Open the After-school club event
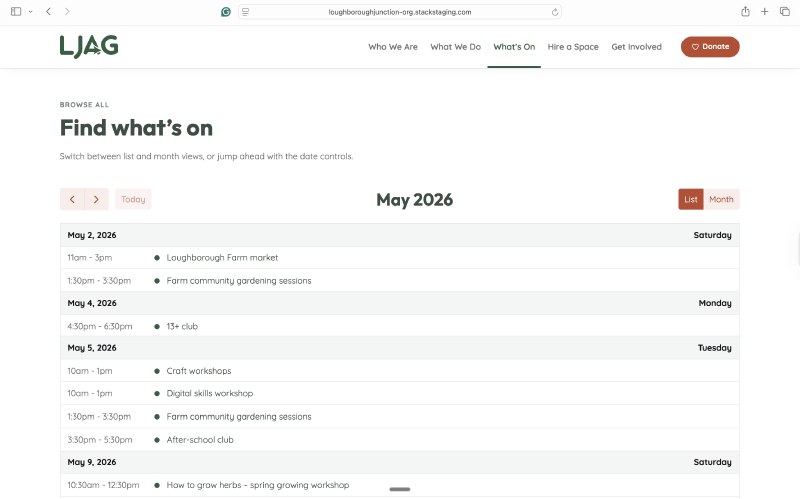The width and height of the screenshot is (800, 499). coord(199,439)
